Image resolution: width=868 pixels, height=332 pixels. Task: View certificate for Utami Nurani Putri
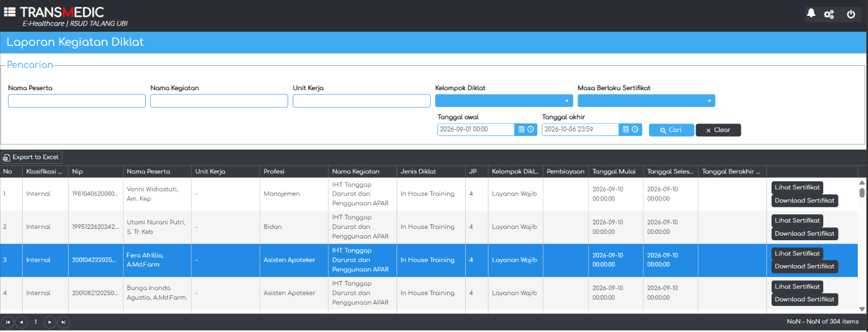tap(797, 220)
